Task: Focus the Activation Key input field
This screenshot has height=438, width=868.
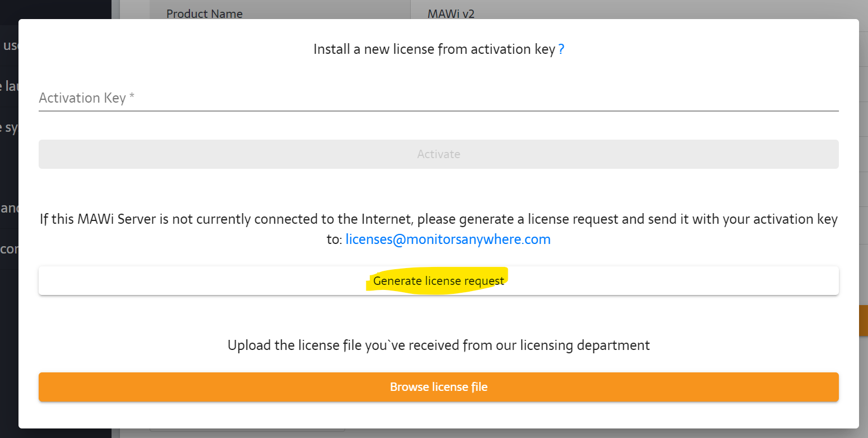Action: pos(438,98)
